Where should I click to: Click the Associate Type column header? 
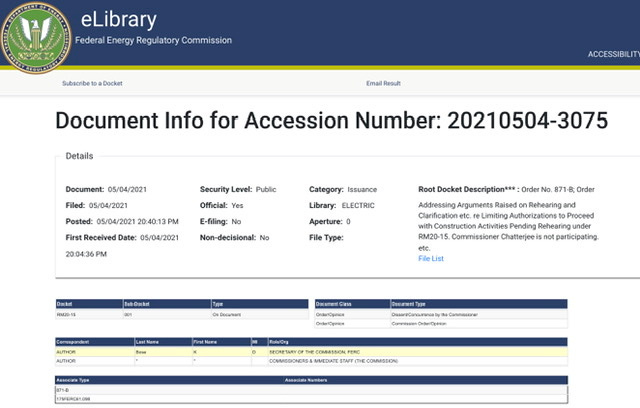pyautogui.click(x=169, y=380)
